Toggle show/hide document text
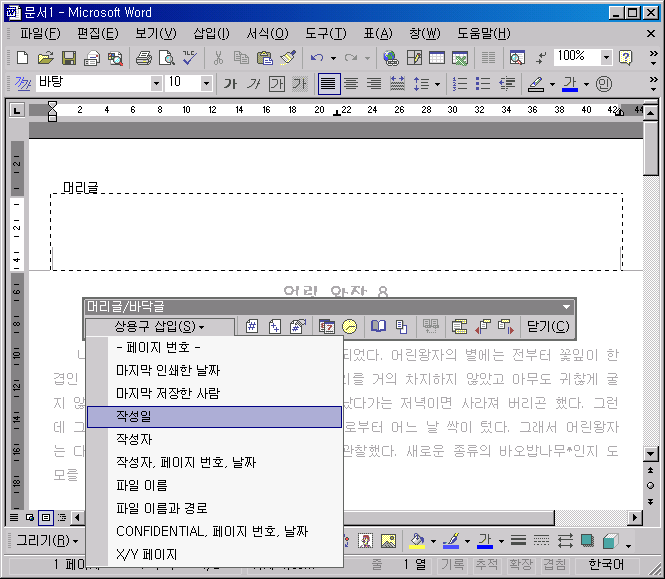 click(x=430, y=327)
